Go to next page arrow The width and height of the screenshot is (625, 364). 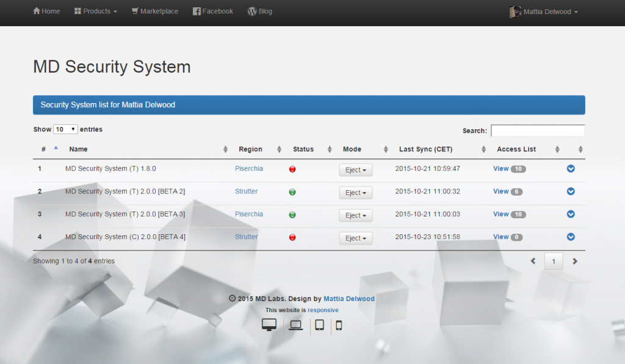tap(575, 261)
